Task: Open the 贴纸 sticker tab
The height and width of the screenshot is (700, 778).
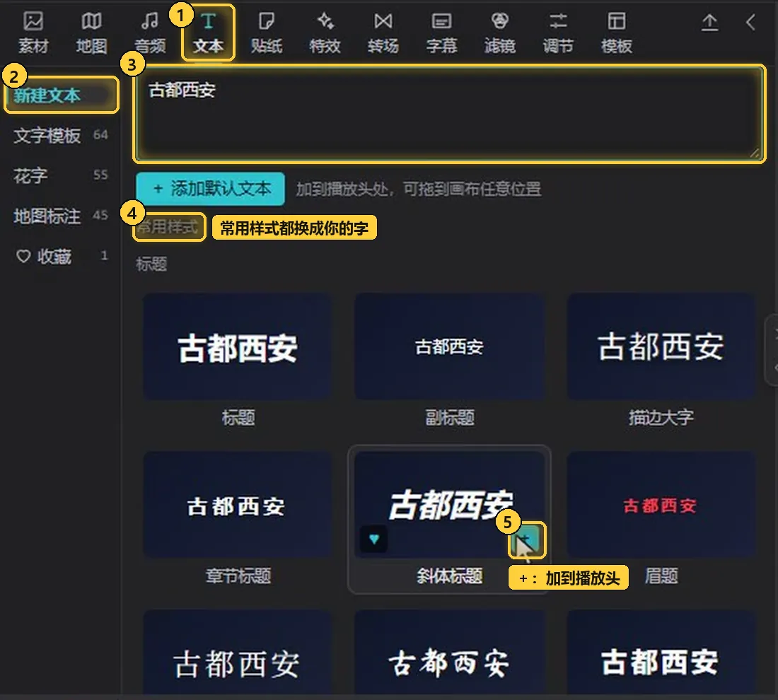Action: click(x=267, y=33)
